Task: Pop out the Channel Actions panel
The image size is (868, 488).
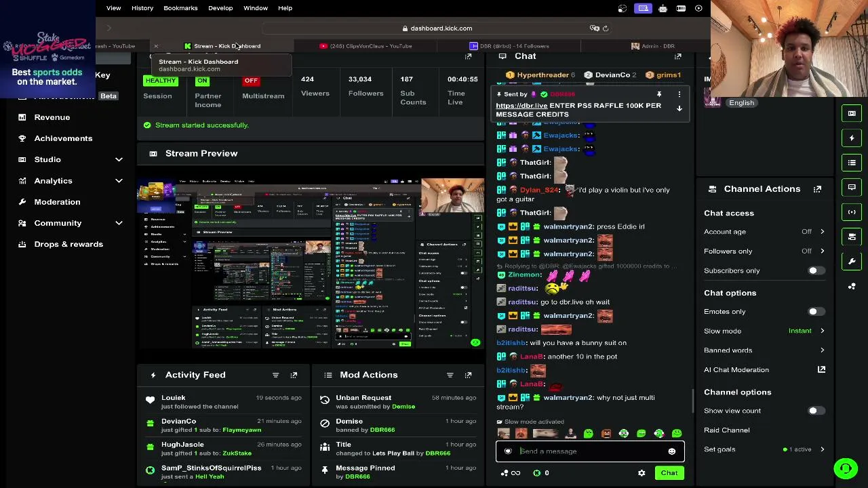Action: [817, 189]
